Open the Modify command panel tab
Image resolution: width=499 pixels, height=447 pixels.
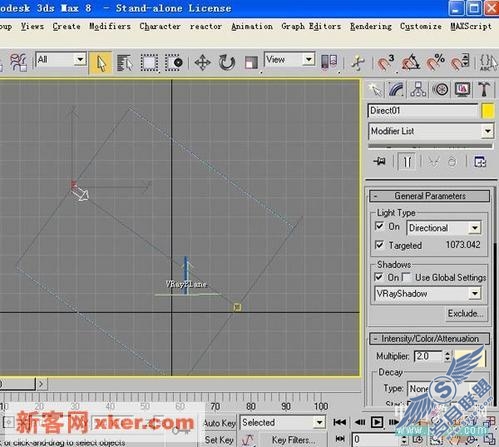click(x=396, y=89)
